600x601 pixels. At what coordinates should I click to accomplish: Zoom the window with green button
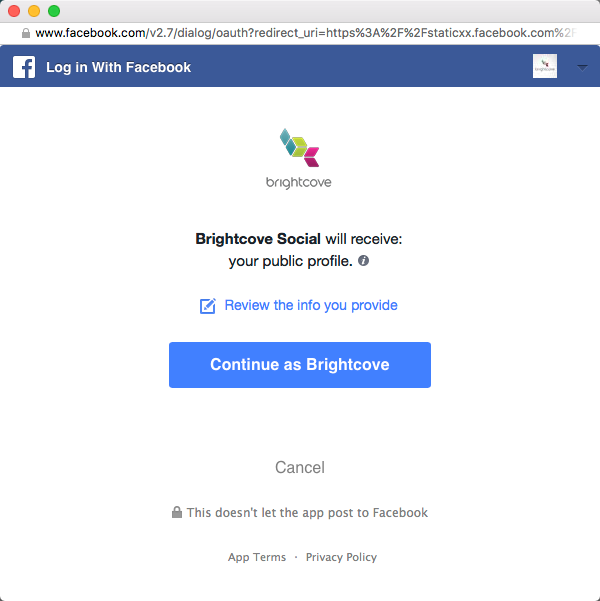54,11
